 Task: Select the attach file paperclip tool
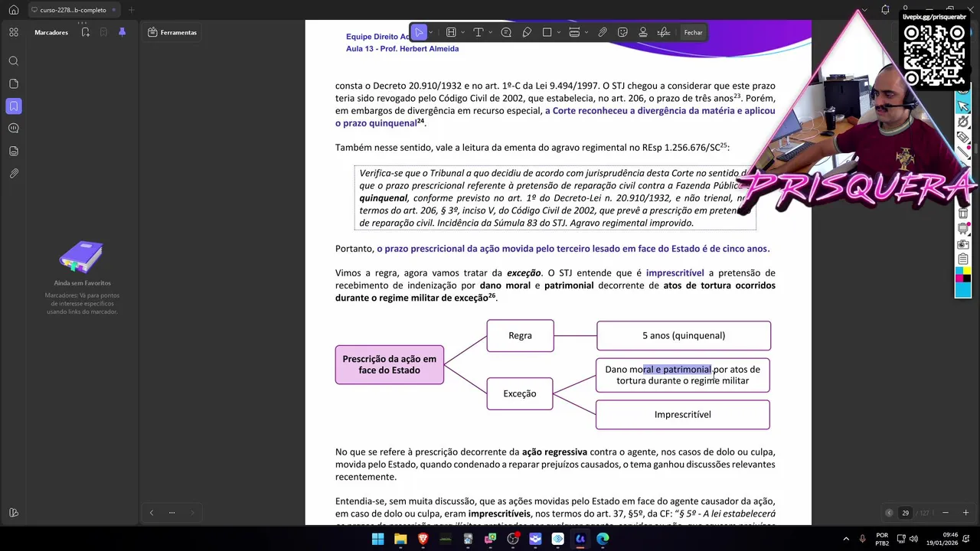[603, 32]
